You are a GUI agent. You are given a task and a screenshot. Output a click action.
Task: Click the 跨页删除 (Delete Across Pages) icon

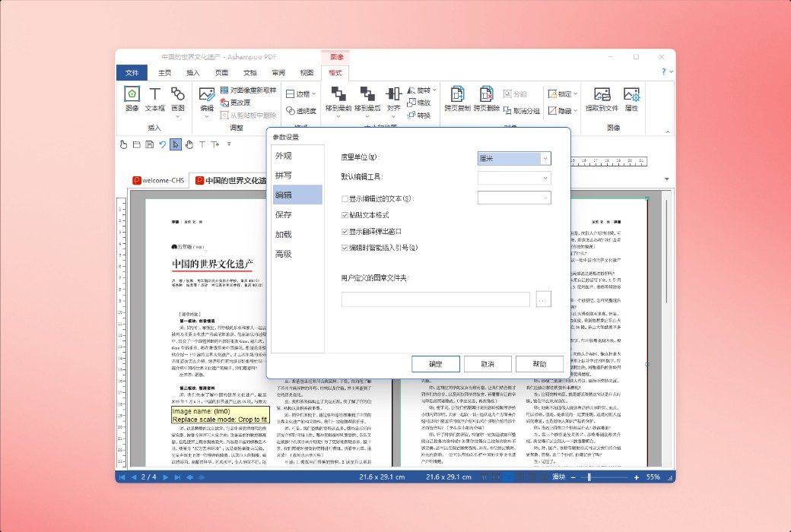485,94
